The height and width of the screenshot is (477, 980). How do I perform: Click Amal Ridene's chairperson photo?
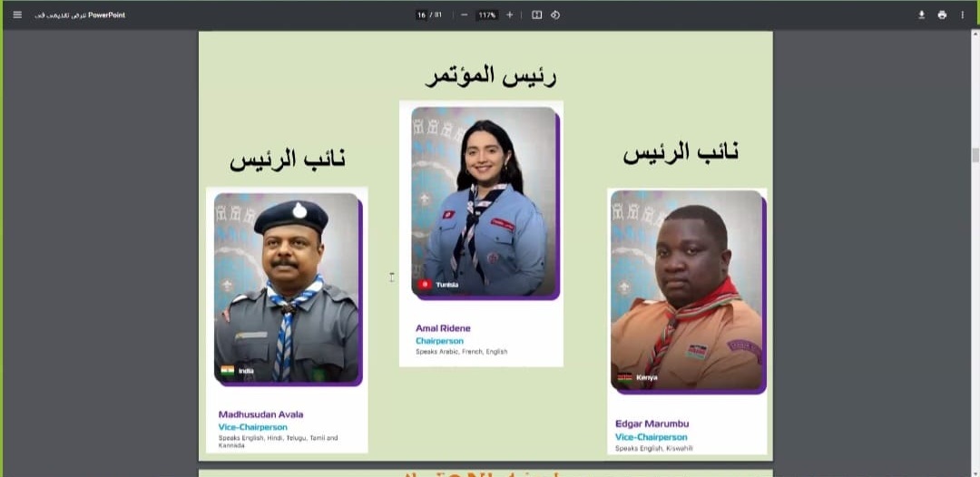tap(482, 201)
